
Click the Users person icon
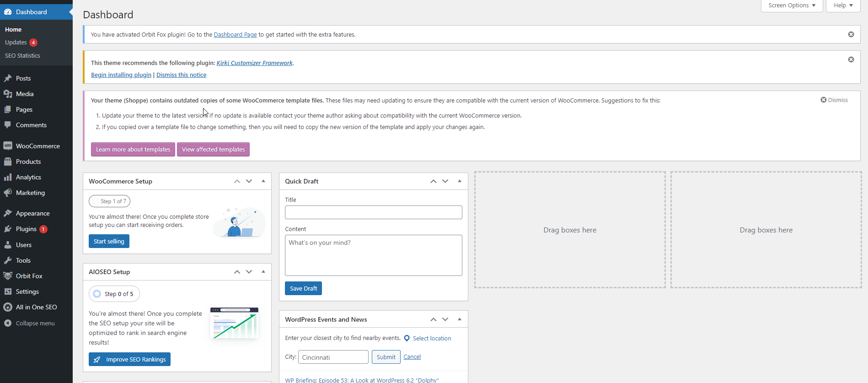[x=8, y=245]
